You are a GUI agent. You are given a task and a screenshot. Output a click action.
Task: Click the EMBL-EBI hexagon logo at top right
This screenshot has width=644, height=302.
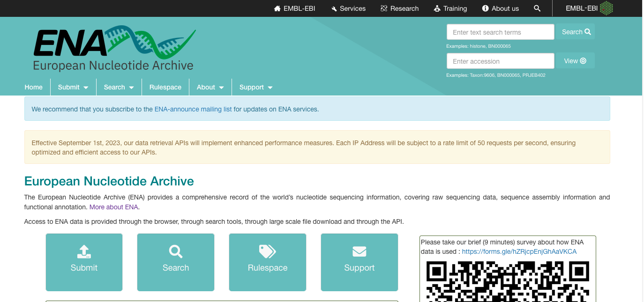[x=607, y=8]
